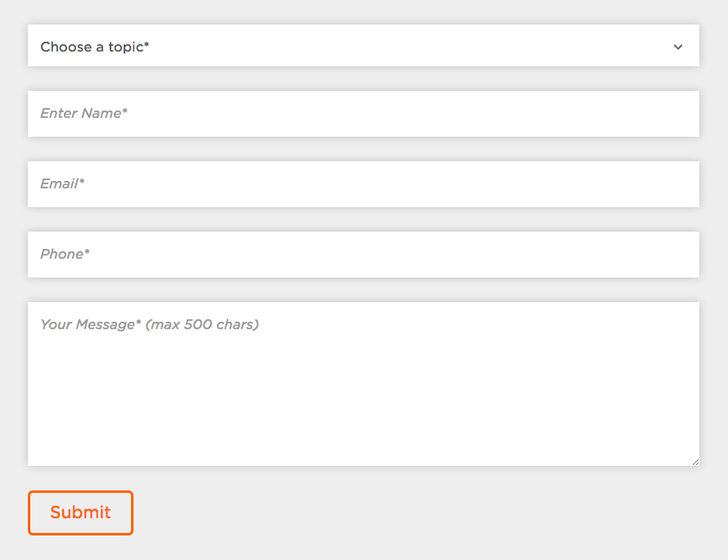Click the message box resize handle
Viewport: 728px width, 560px height.
(695, 460)
